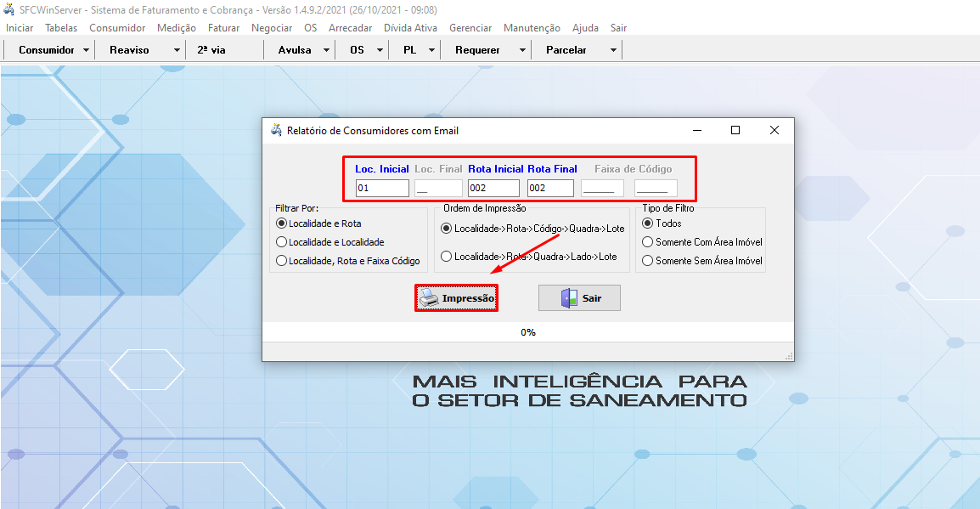
Task: Click the Impressão button
Action: pyautogui.click(x=456, y=297)
